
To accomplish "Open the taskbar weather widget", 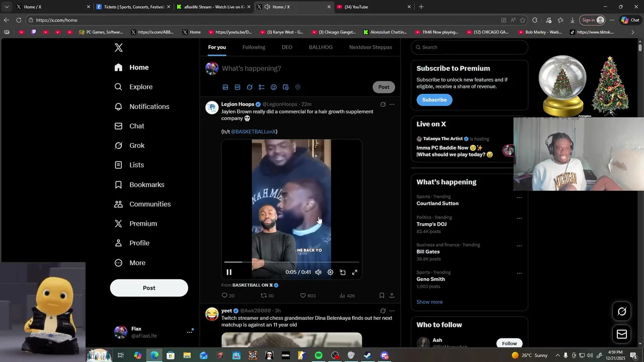I will pos(529,355).
